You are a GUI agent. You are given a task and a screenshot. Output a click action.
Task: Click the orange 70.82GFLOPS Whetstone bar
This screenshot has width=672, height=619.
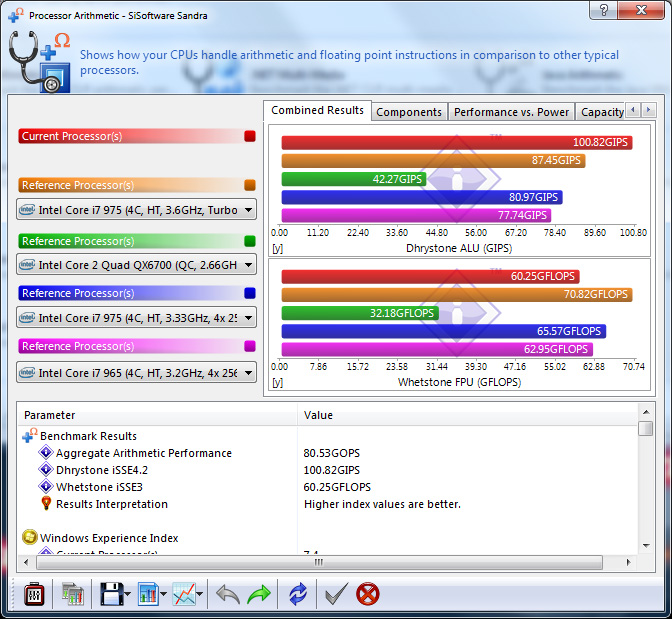pos(457,294)
